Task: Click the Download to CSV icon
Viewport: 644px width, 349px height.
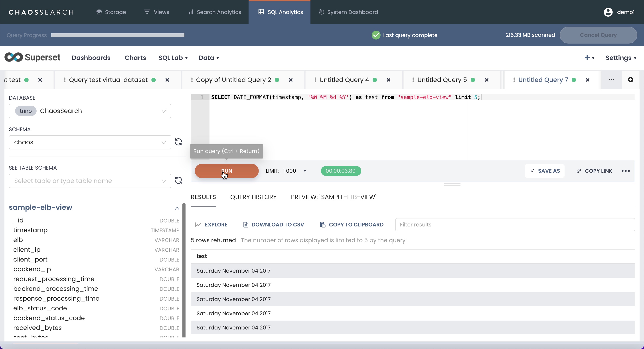Action: [245, 225]
